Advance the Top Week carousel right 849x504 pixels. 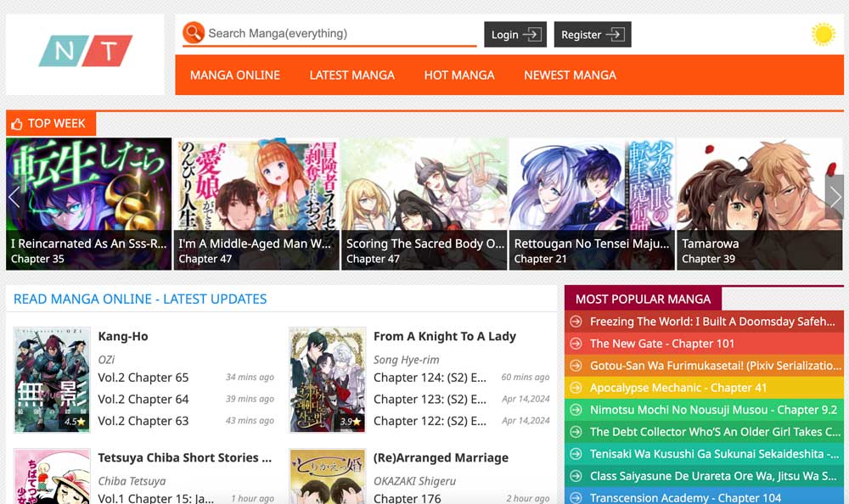pyautogui.click(x=835, y=197)
